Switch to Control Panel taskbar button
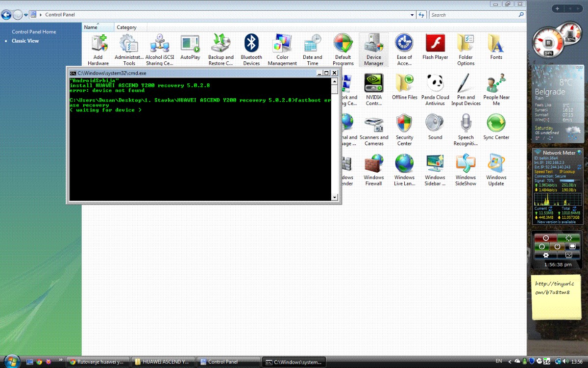Screen dimensions: 588x368 [x=228, y=362]
